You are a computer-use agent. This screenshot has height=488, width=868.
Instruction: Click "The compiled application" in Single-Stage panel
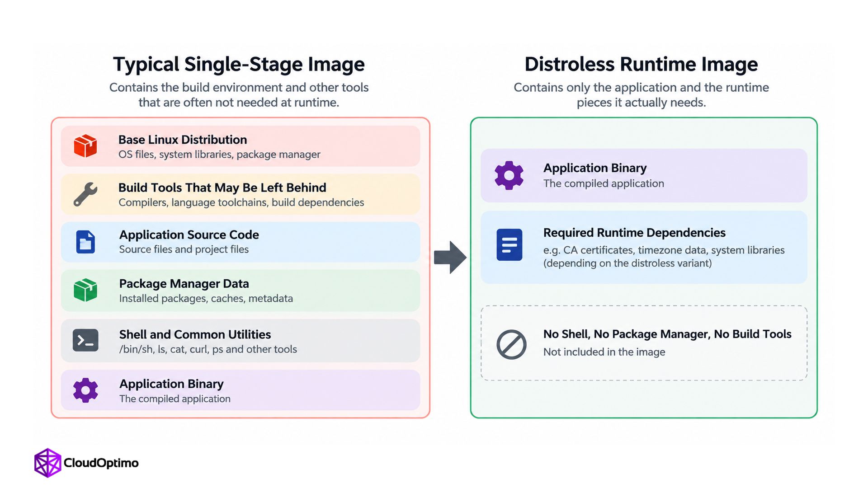point(175,399)
